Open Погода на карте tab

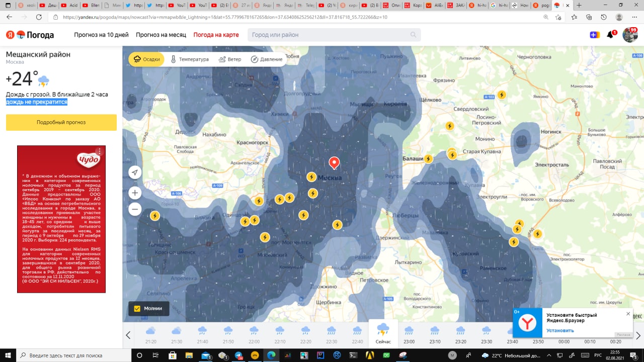216,35
